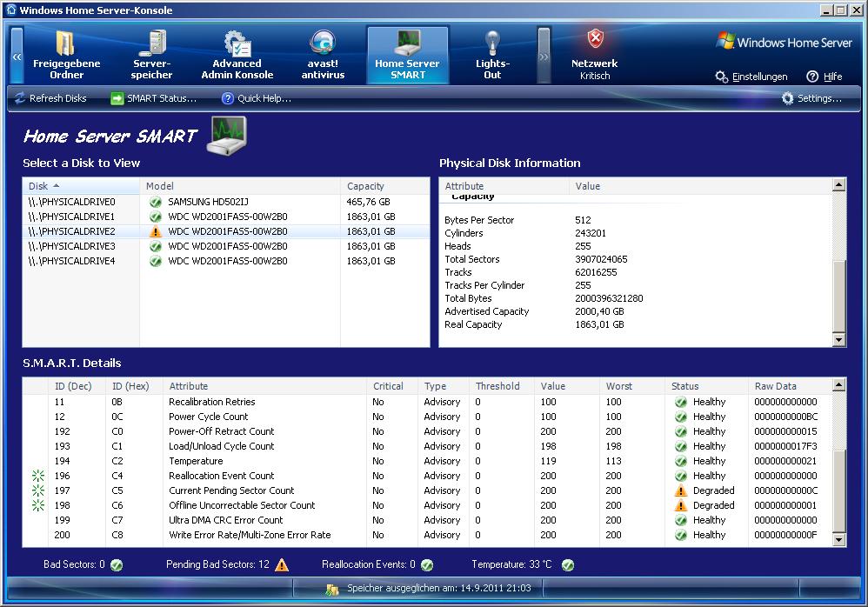Sort SMART details by Raw Data column
Image resolution: width=868 pixels, height=607 pixels.
(x=790, y=386)
